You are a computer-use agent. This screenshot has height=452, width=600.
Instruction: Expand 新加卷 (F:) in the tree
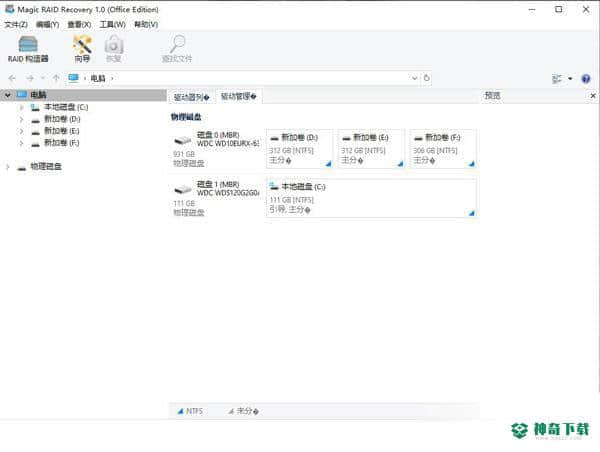pyautogui.click(x=21, y=143)
